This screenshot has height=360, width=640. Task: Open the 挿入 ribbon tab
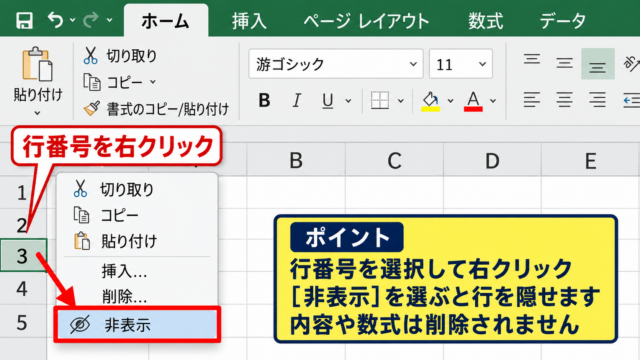[249, 21]
